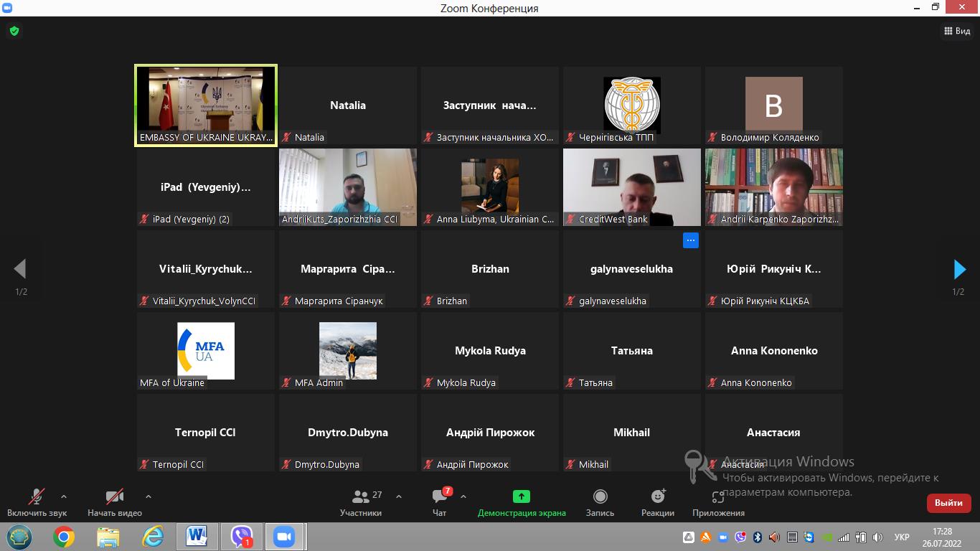Screen dimensions: 980x551
Task: Click the Zoom taskbar button
Action: [285, 537]
